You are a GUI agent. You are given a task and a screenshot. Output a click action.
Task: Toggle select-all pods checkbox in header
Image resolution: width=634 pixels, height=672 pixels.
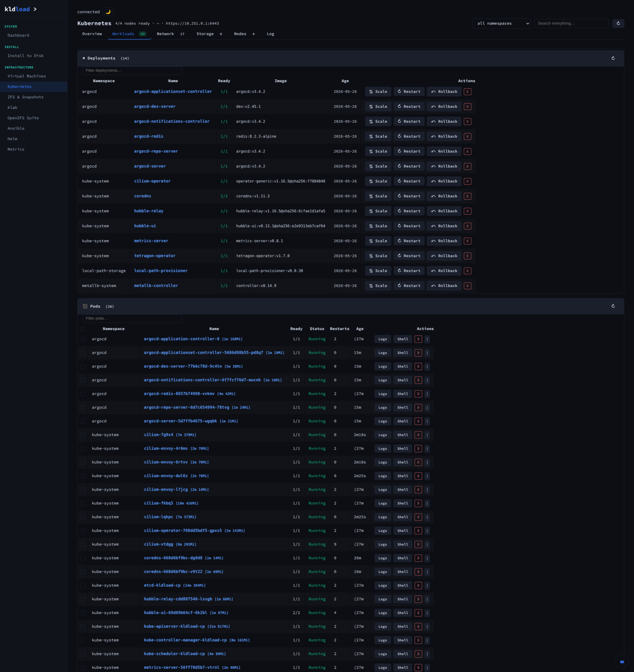point(83,329)
